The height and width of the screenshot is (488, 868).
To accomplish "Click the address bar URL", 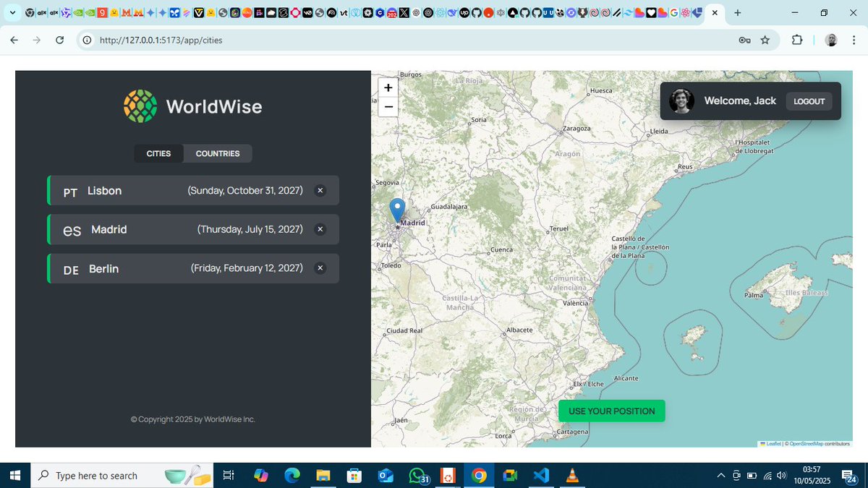I will (161, 40).
